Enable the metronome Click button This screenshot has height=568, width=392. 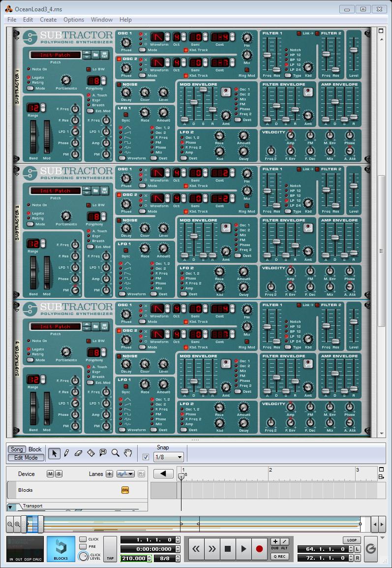pyautogui.click(x=83, y=539)
